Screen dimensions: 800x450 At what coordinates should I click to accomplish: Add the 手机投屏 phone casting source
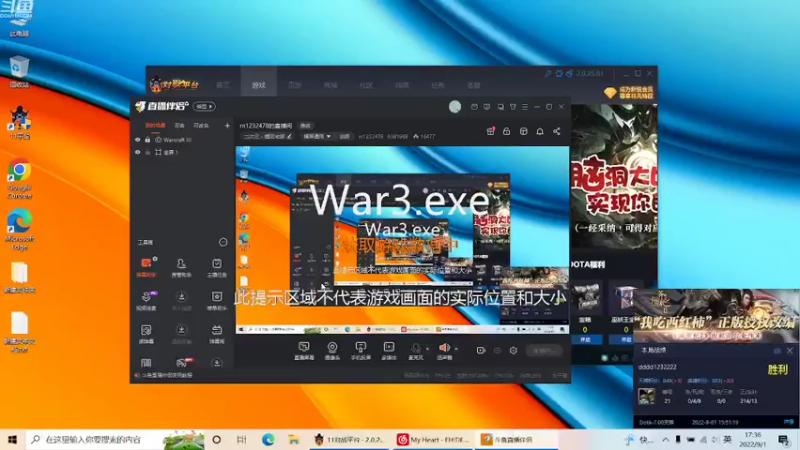360,351
